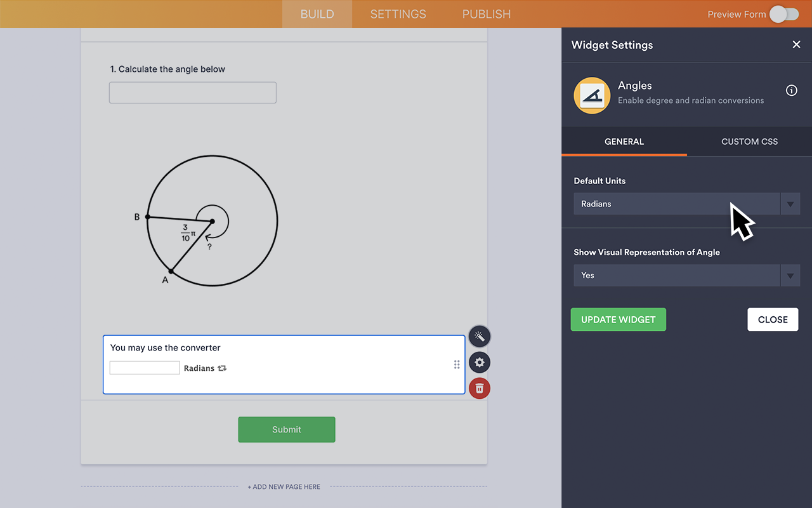
Task: Switch to the PUBLISH tab
Action: point(486,14)
